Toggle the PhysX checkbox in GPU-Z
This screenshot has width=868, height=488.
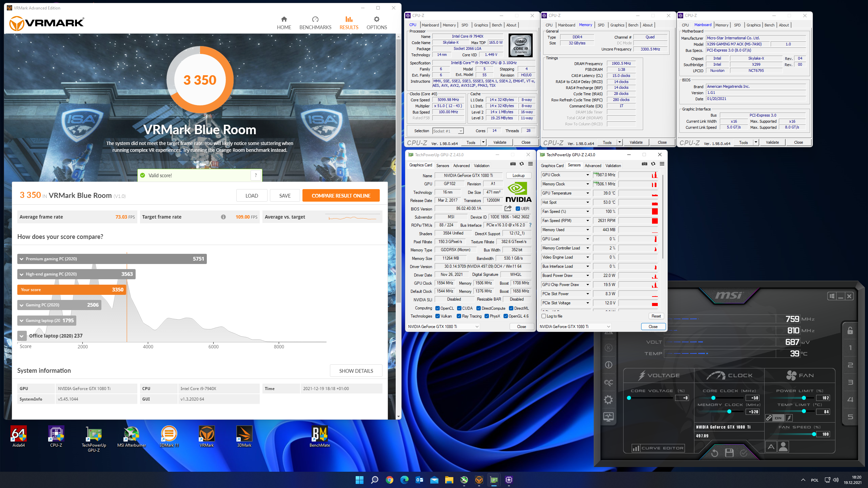pyautogui.click(x=487, y=316)
